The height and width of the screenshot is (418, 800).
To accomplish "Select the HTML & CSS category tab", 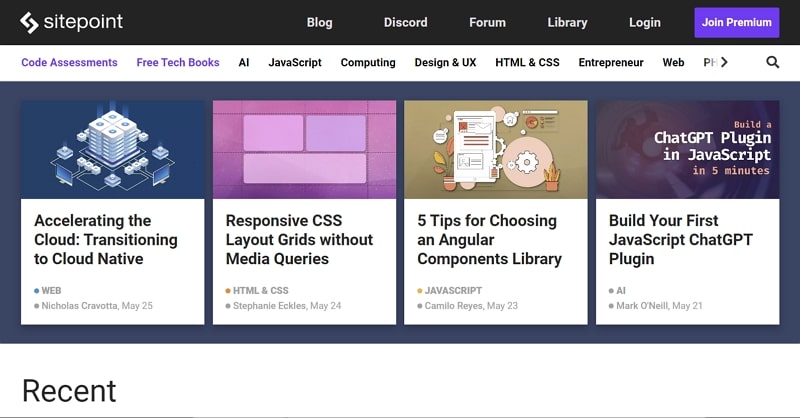I will click(527, 62).
